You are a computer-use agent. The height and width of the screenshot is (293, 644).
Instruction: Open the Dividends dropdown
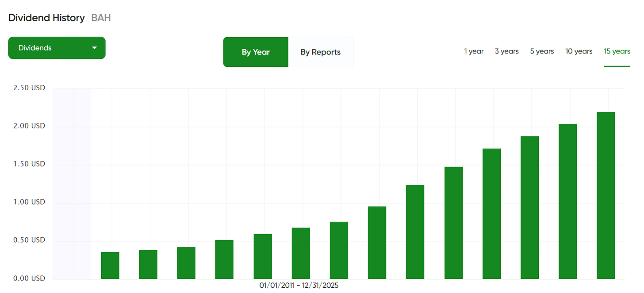click(x=57, y=48)
